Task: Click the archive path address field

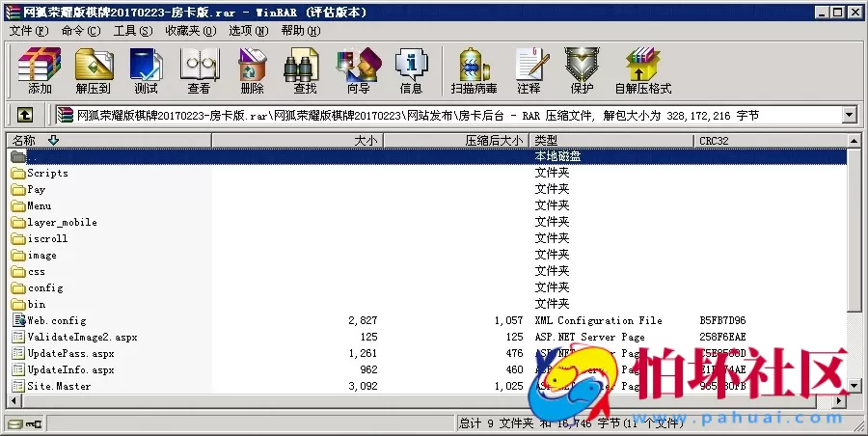Action: [x=448, y=115]
